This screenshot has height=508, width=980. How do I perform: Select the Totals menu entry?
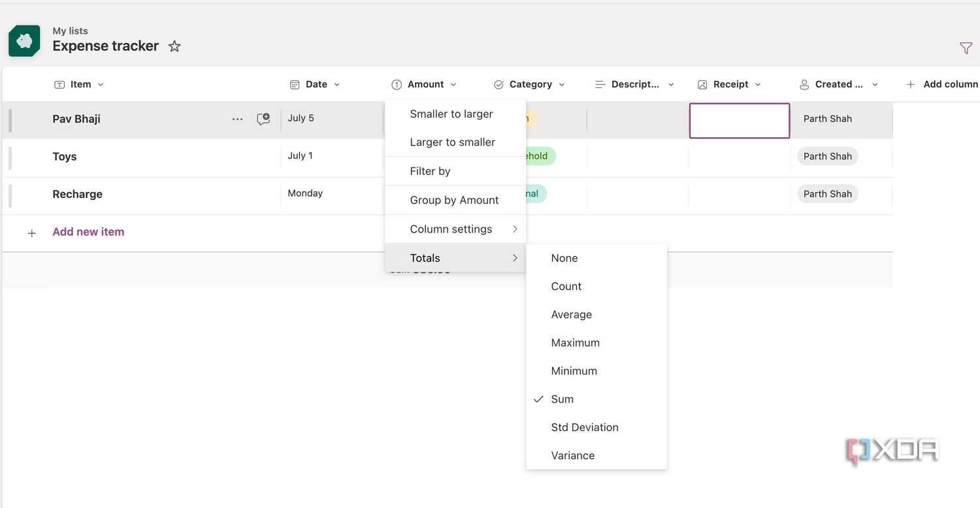click(455, 258)
